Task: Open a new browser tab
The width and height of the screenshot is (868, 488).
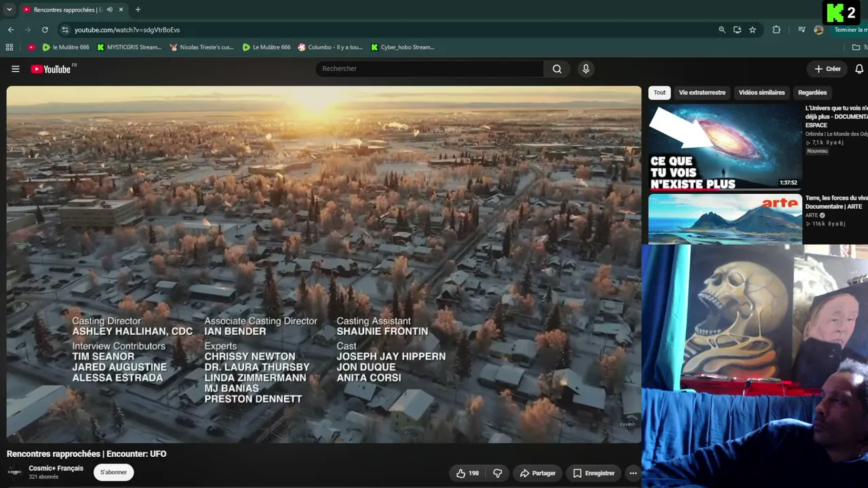Action: [x=138, y=9]
